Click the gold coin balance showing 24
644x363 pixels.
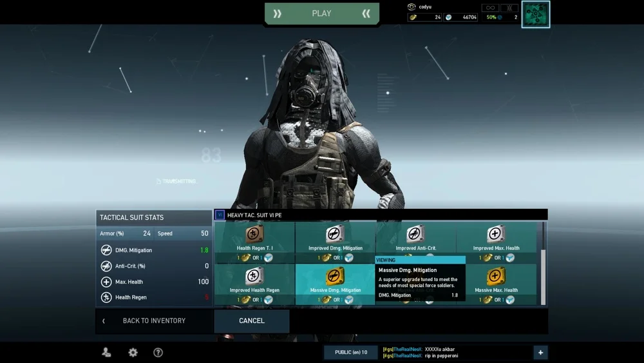(424, 17)
